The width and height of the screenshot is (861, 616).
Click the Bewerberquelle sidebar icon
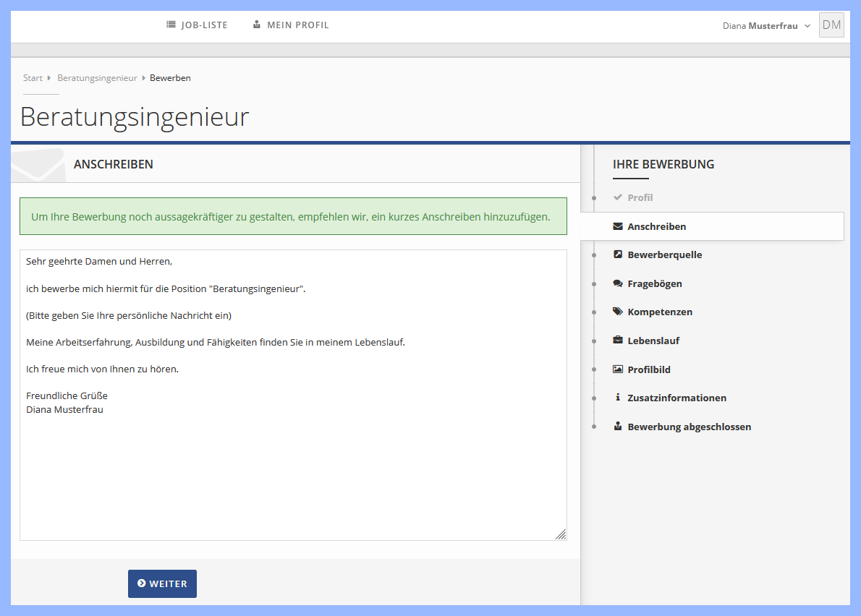tap(618, 254)
